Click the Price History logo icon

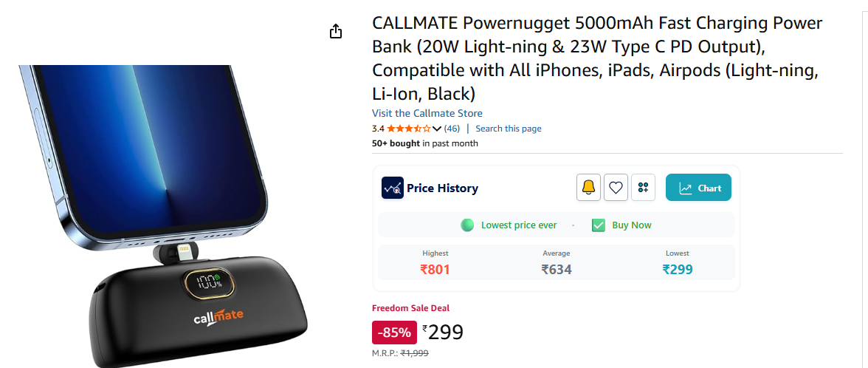[x=393, y=188]
